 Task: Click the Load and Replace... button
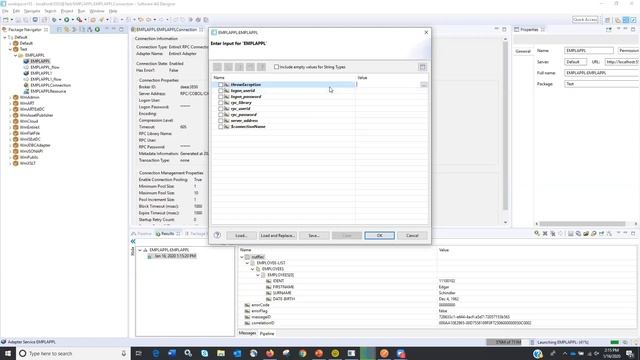pyautogui.click(x=278, y=236)
